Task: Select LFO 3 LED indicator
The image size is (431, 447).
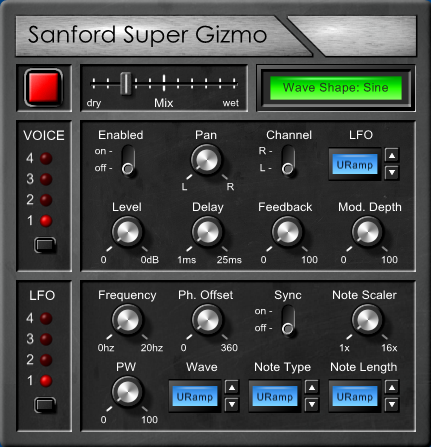Action: (x=46, y=339)
